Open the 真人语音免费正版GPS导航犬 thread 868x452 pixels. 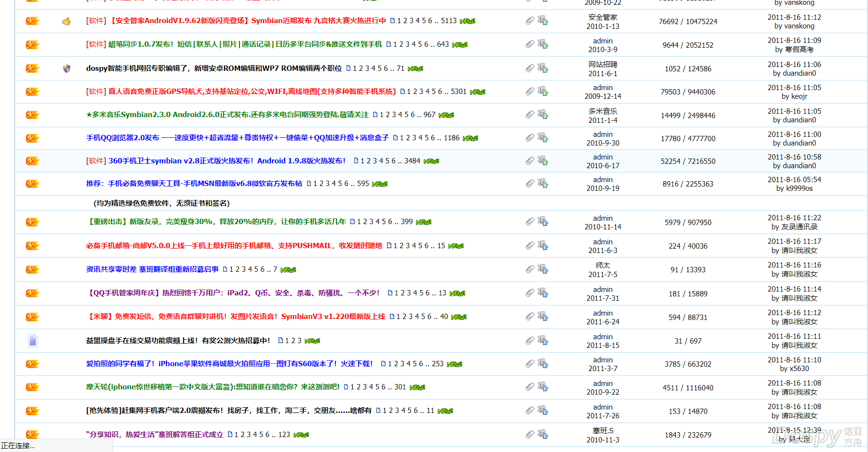click(240, 92)
